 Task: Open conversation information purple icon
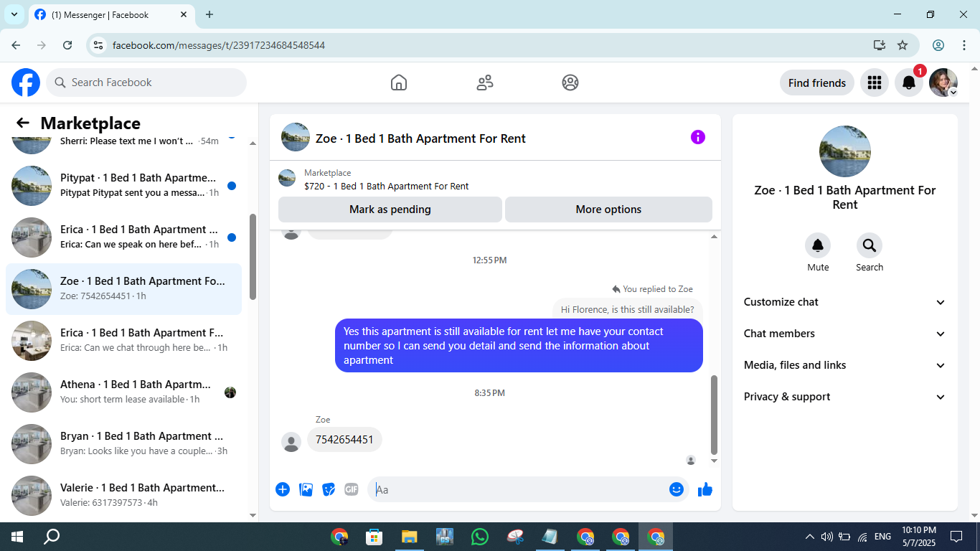(698, 137)
